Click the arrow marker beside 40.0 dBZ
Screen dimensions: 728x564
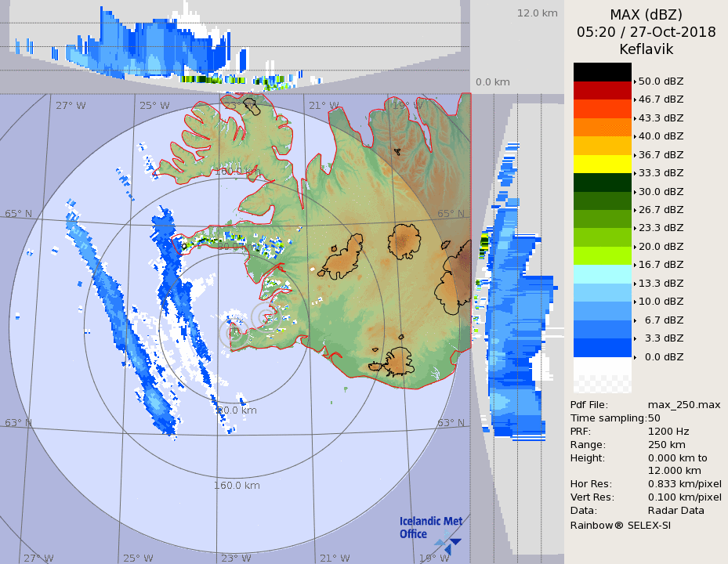coord(635,136)
